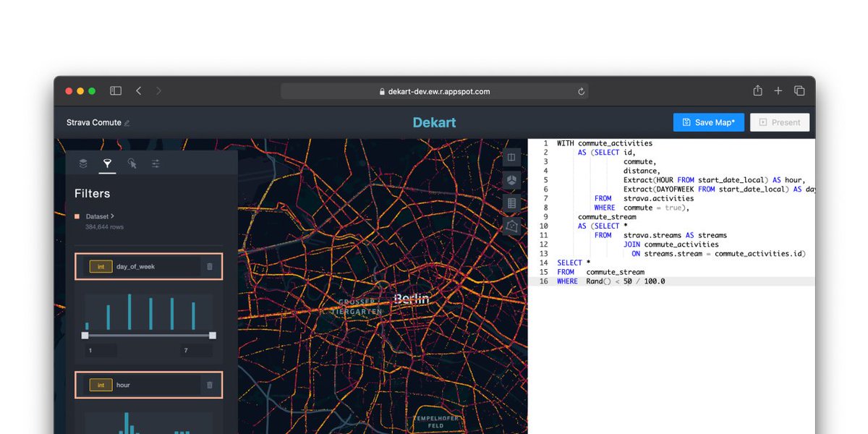Viewport: 868px width, 434px height.
Task: Delete the hour filter
Action: (x=210, y=385)
